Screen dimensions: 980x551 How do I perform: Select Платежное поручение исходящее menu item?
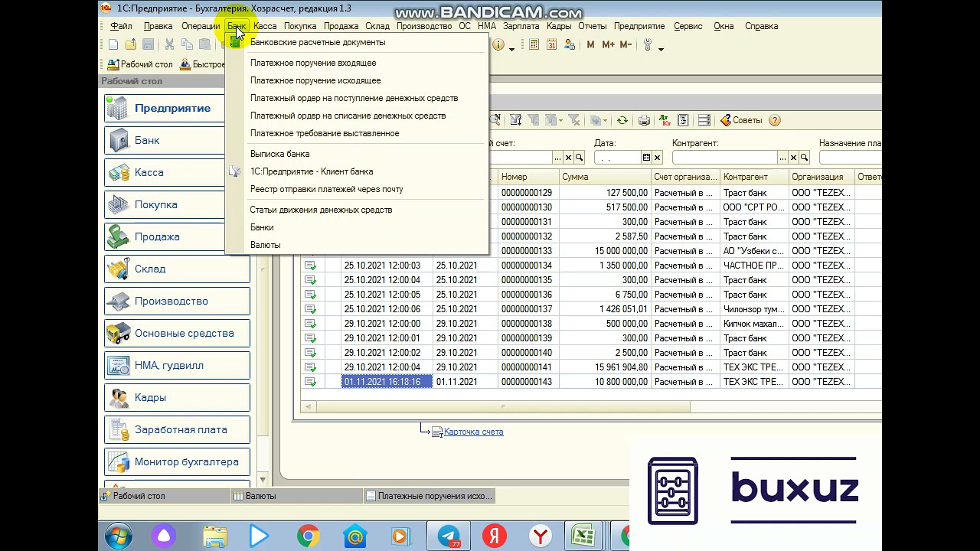coord(315,80)
